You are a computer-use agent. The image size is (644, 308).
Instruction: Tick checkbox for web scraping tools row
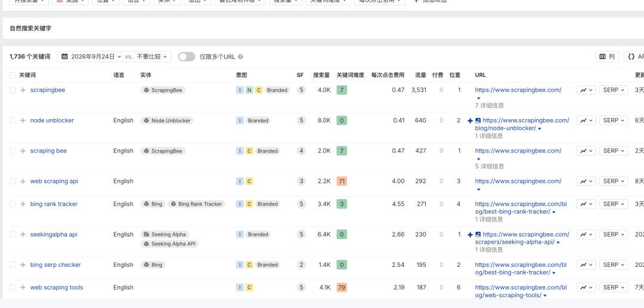(x=13, y=288)
